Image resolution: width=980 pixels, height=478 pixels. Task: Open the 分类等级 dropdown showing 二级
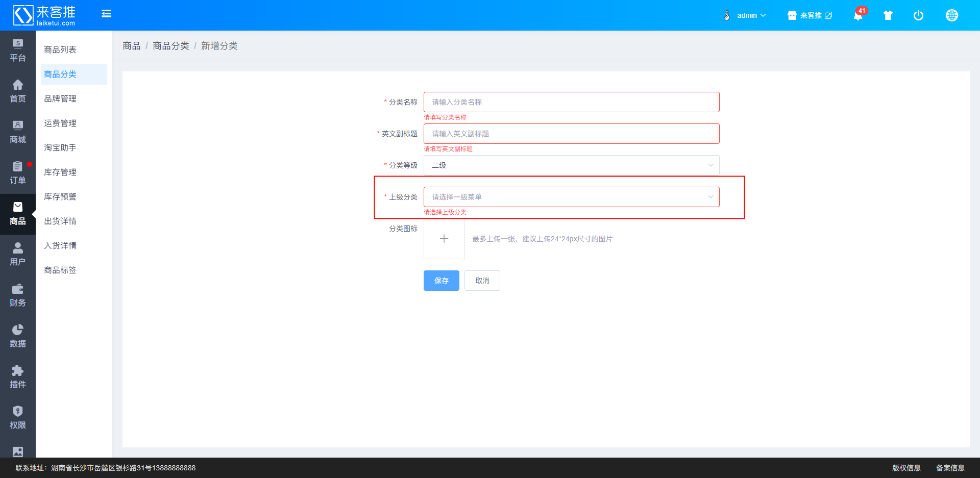click(x=572, y=165)
